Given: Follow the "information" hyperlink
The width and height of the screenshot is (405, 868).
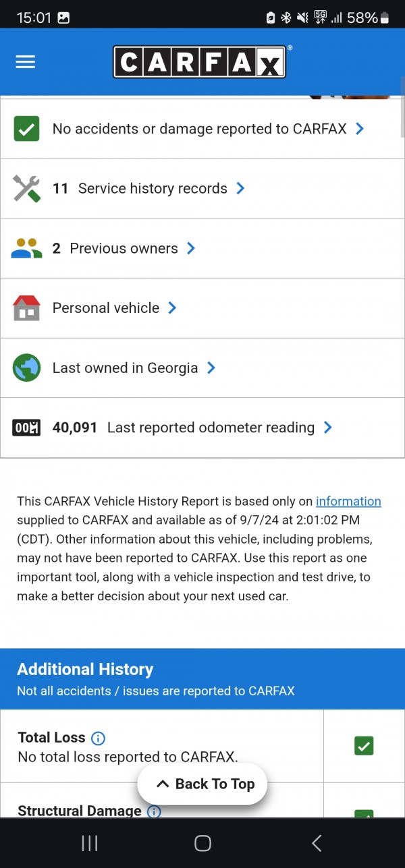Looking at the screenshot, I should (x=348, y=501).
